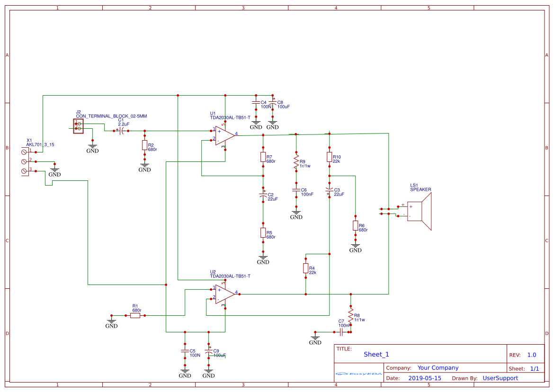This screenshot has width=554, height=392.
Task: Click the SPEAKER label text
Action: [x=420, y=189]
